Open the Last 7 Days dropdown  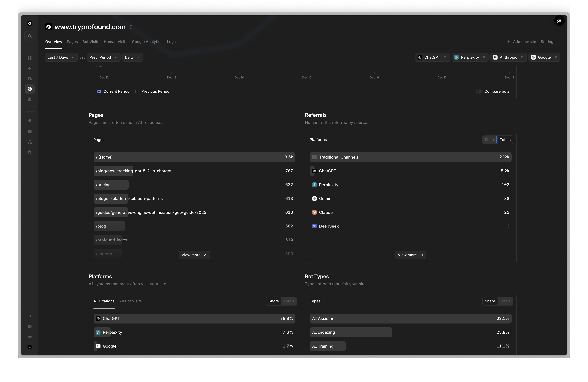pos(61,57)
